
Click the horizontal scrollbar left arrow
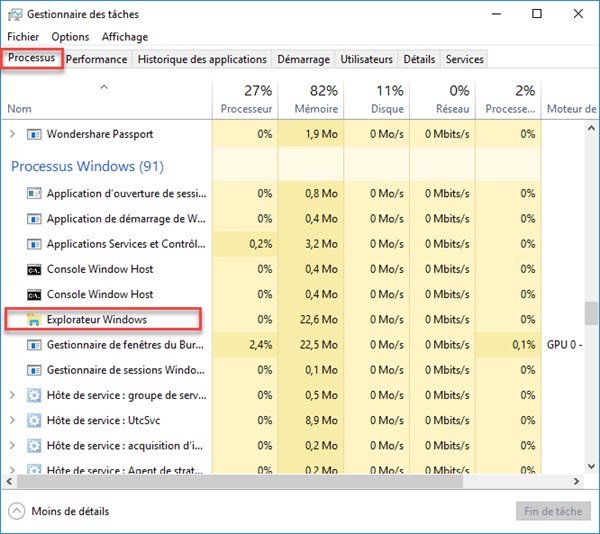pyautogui.click(x=10, y=482)
